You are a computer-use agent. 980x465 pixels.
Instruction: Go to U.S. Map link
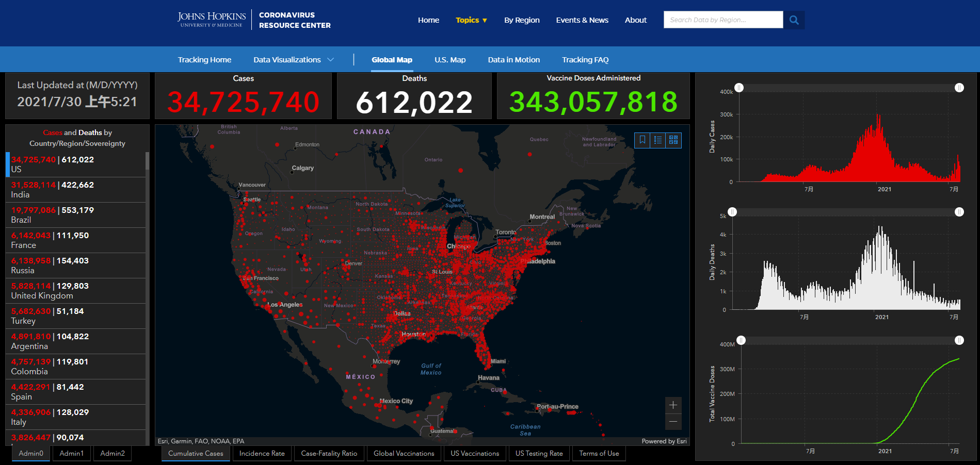pyautogui.click(x=450, y=60)
